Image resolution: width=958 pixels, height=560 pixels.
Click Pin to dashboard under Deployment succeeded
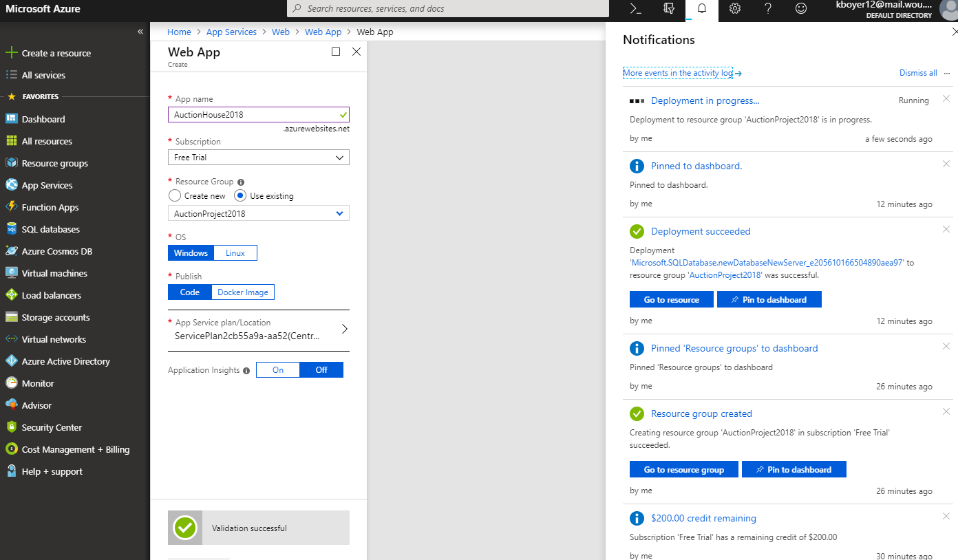point(769,300)
